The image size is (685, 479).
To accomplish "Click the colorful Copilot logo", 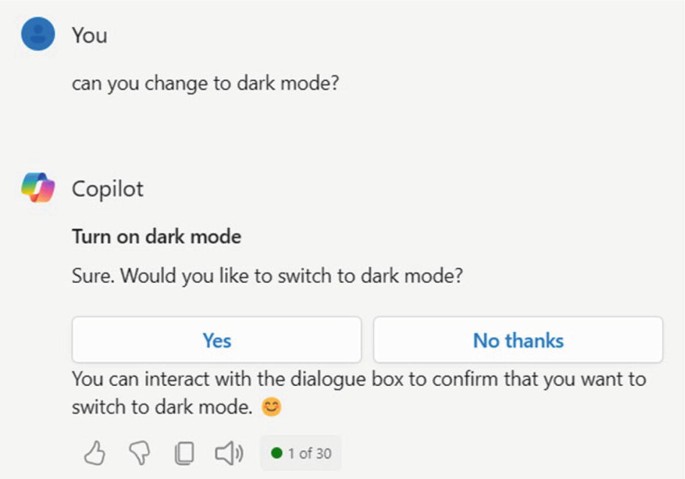I will point(38,187).
